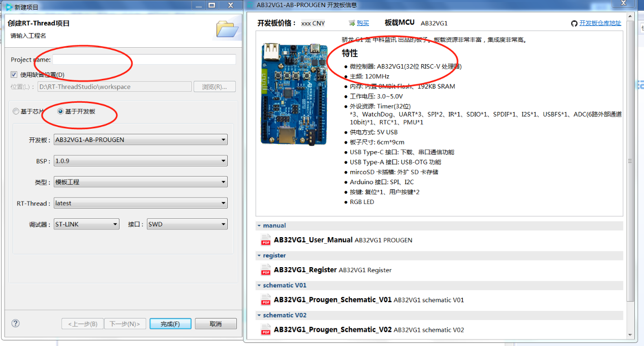Open the AB32VG1_User_Manual document

tap(313, 240)
